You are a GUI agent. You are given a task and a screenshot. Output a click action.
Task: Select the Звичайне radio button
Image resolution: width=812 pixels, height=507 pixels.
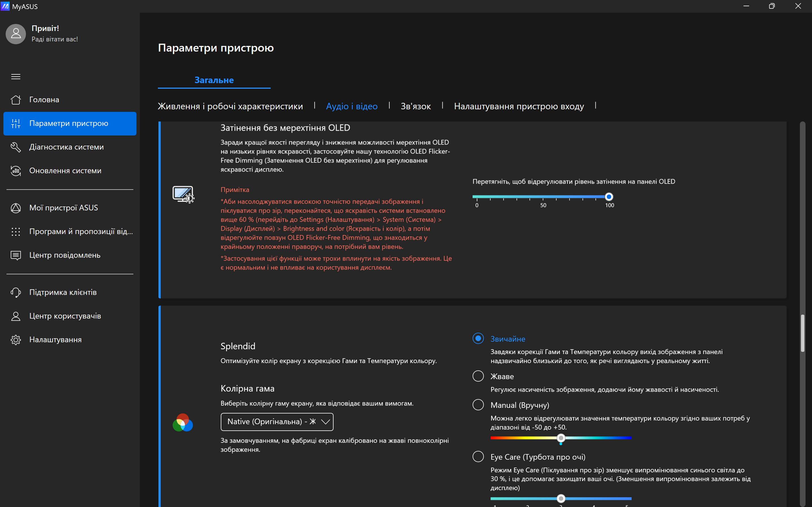pos(478,338)
